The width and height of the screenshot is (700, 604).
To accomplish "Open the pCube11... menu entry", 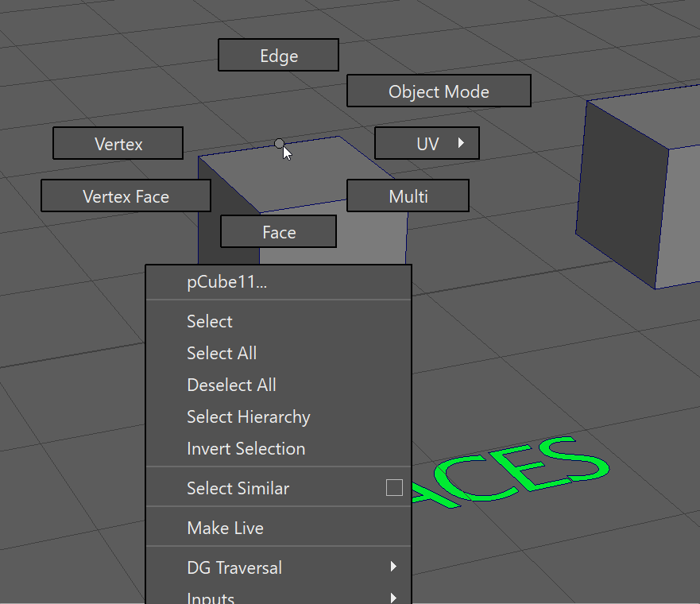I will [227, 283].
